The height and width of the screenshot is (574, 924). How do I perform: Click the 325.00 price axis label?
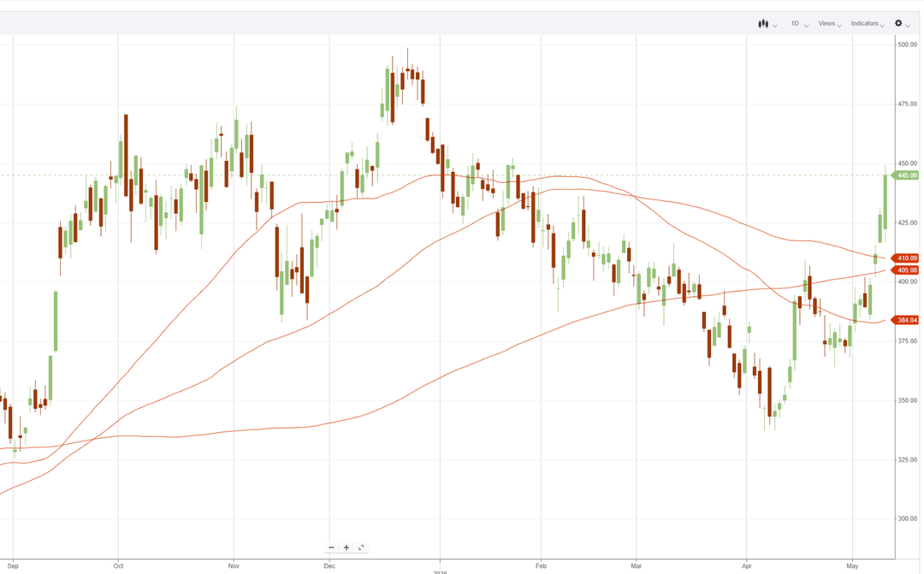(908, 459)
